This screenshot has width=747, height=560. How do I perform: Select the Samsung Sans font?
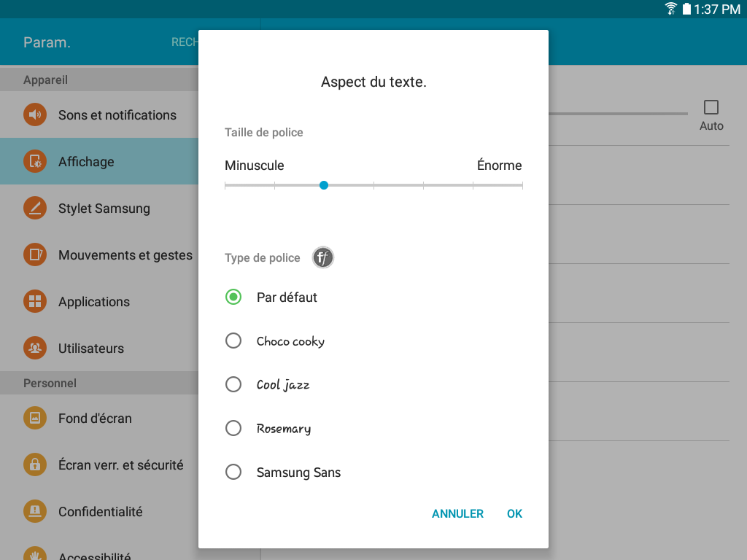pos(283,472)
